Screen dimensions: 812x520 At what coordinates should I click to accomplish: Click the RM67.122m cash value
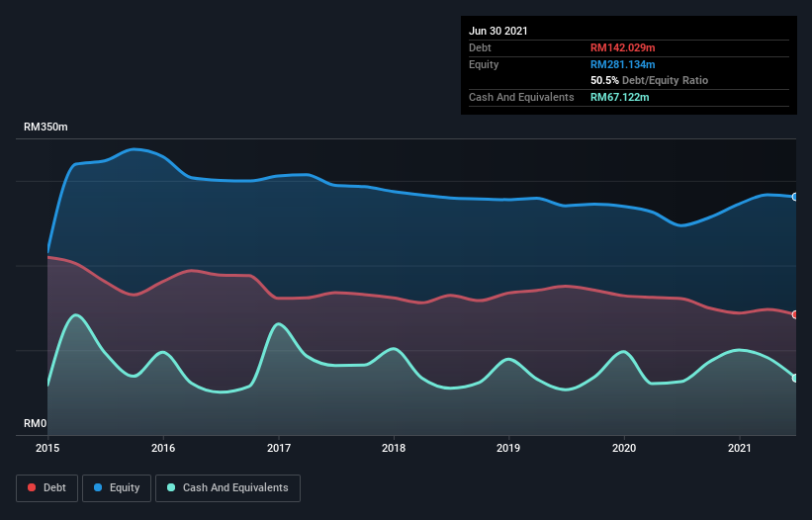click(619, 97)
